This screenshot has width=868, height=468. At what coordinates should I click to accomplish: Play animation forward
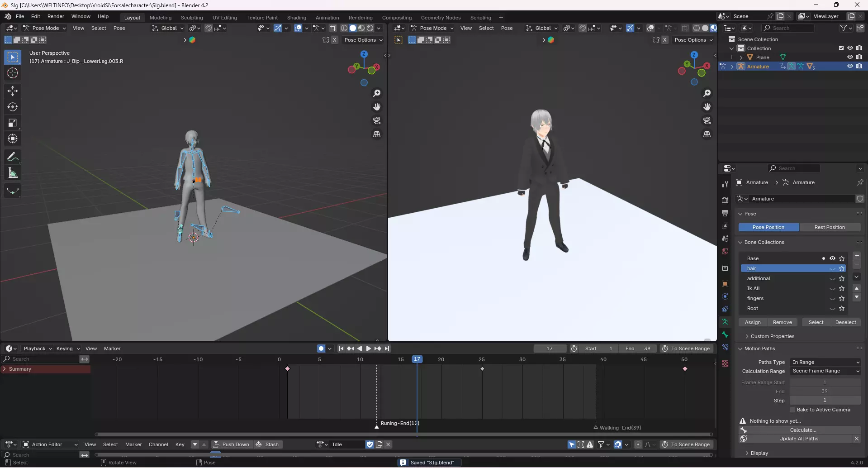tap(368, 349)
